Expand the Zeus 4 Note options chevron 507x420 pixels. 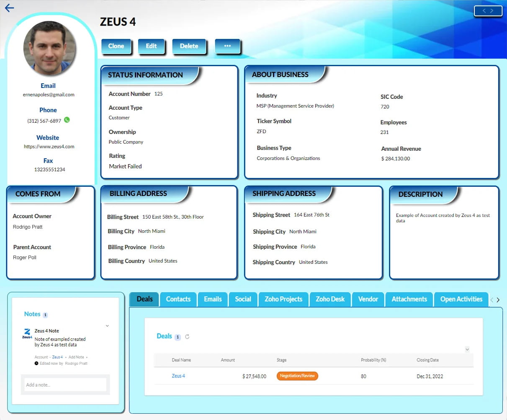107,326
